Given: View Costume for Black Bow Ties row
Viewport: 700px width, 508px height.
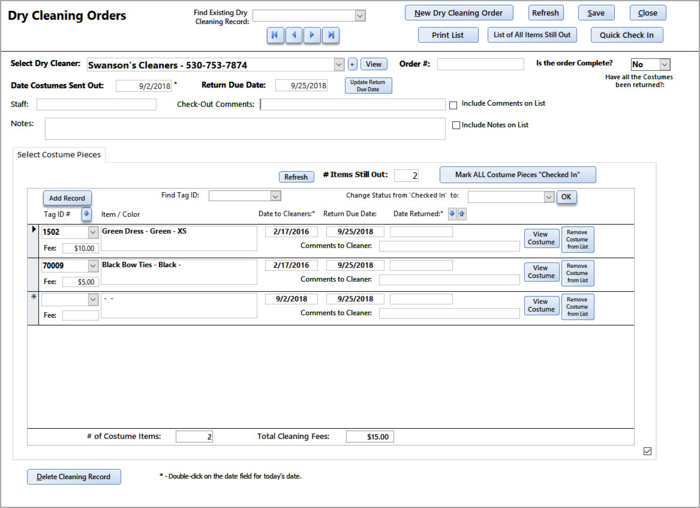Looking at the screenshot, I should pyautogui.click(x=541, y=272).
